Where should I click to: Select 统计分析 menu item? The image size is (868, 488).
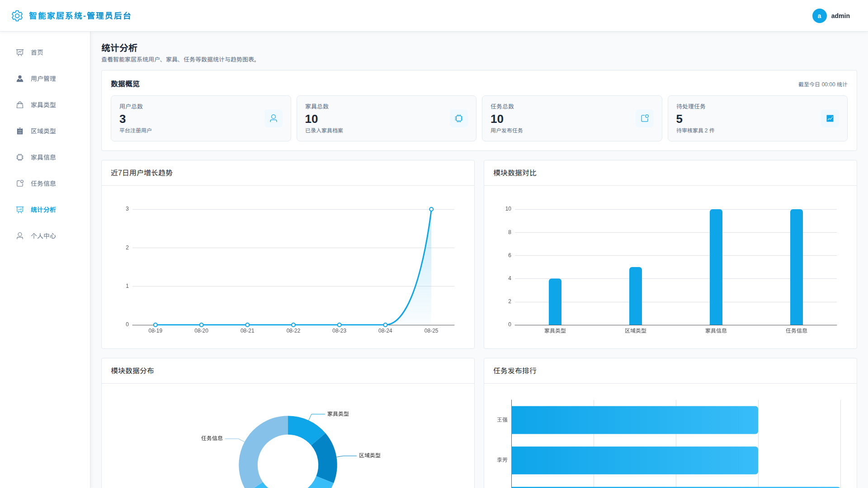click(45, 210)
